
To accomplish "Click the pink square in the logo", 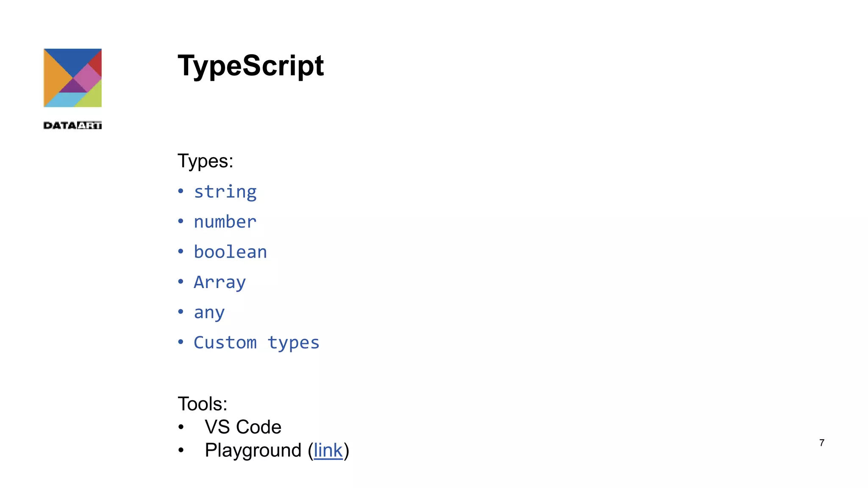I will pyautogui.click(x=88, y=78).
